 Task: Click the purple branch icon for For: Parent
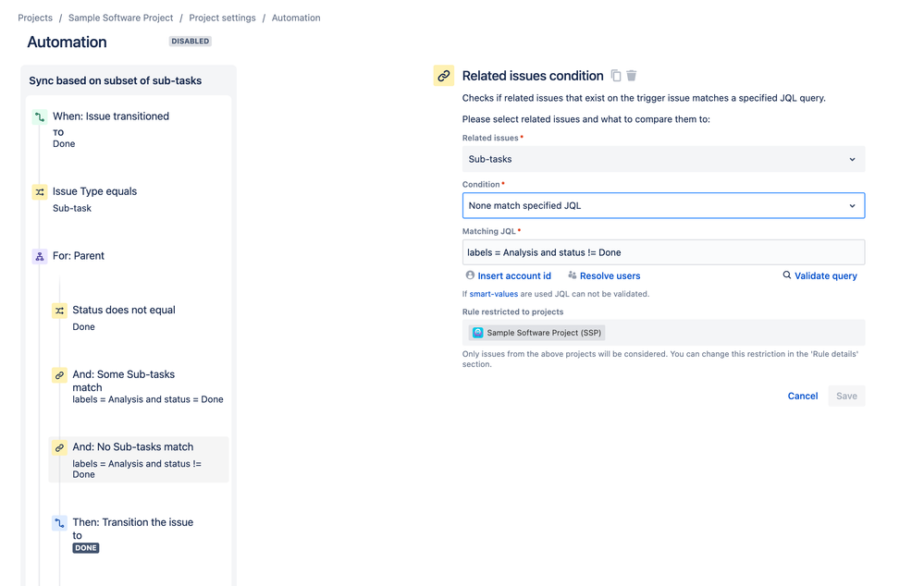(40, 256)
